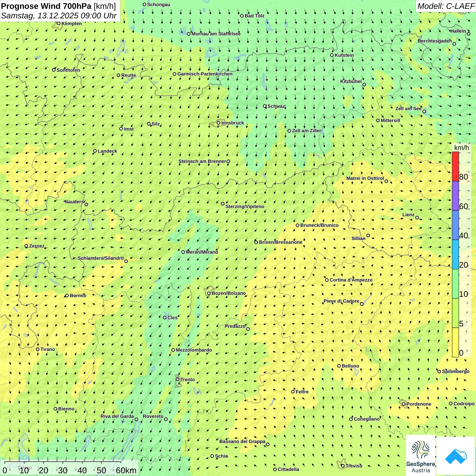Click the Cles city label

point(172,318)
